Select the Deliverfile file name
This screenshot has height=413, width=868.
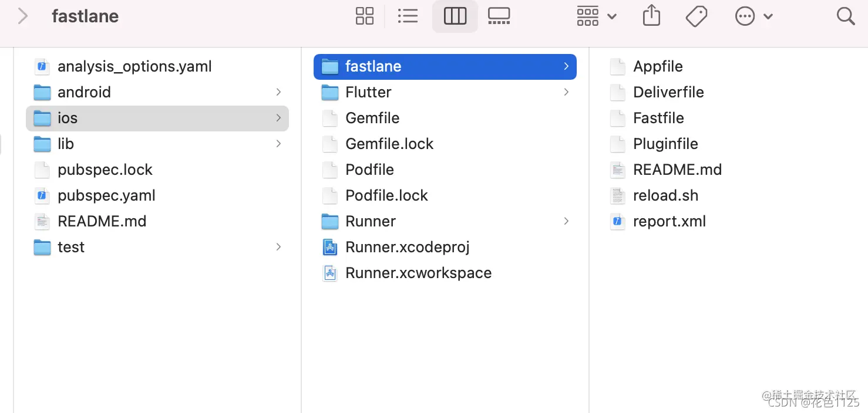point(668,92)
